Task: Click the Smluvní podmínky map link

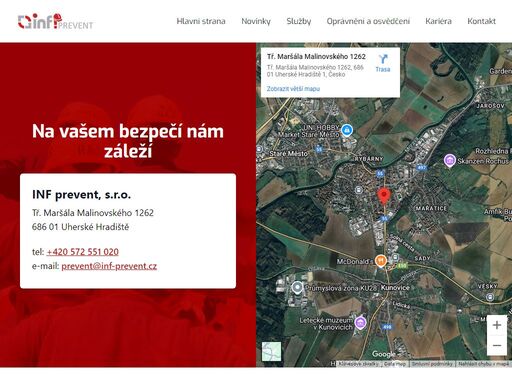Action: pyautogui.click(x=432, y=364)
